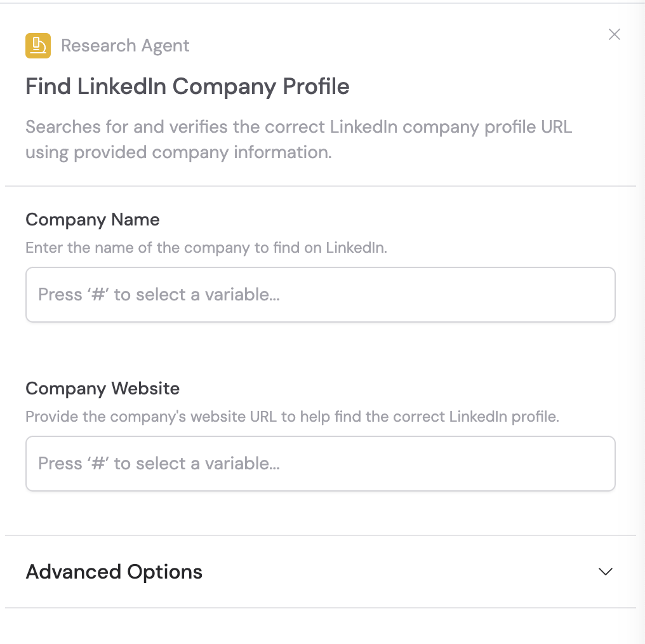Image resolution: width=645 pixels, height=644 pixels.
Task: Click the Research Agent label text
Action: coord(125,45)
